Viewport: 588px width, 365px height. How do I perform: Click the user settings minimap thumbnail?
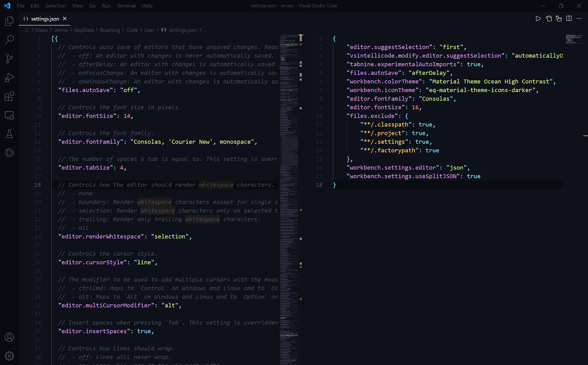coord(574,39)
